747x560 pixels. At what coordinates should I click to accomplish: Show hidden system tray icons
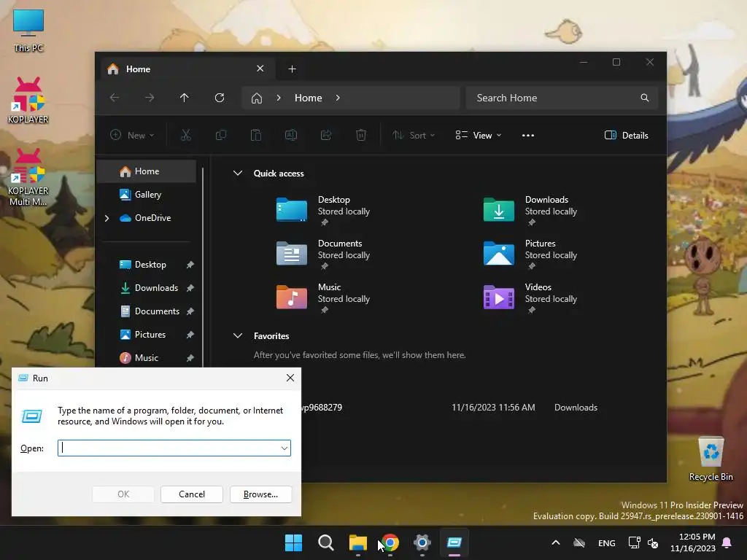[555, 542]
